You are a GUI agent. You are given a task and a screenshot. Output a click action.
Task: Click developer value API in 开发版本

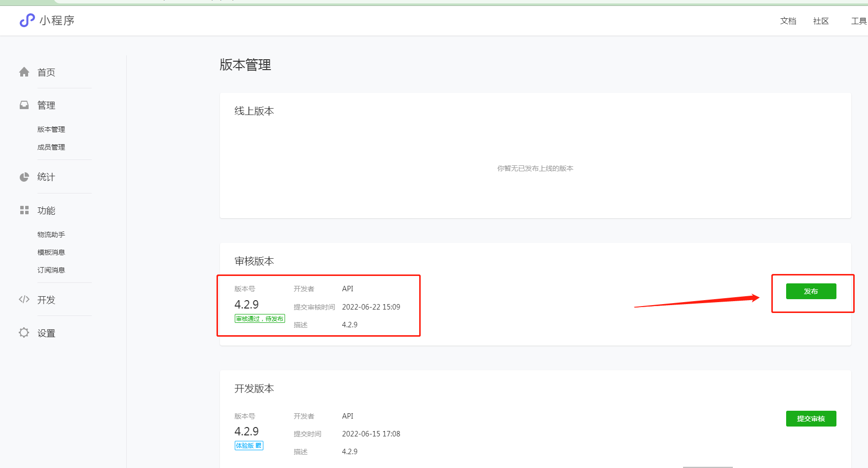[348, 416]
